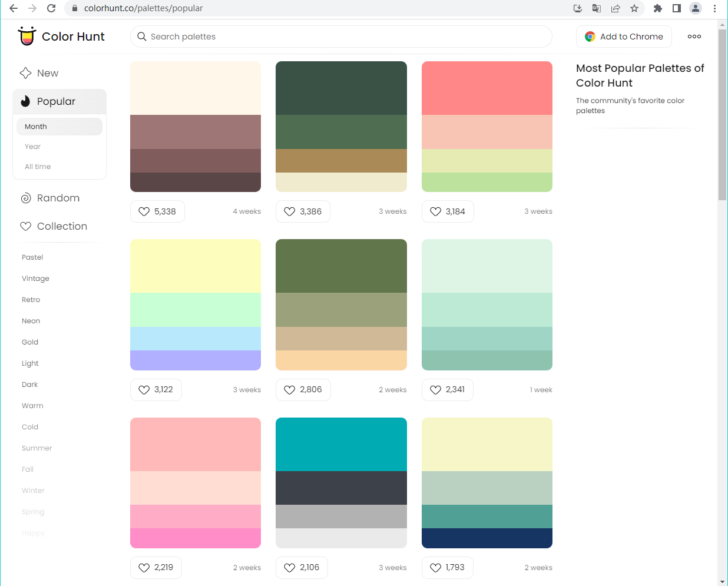The image size is (728, 586).
Task: Open the Random palettes section
Action: [59, 198]
